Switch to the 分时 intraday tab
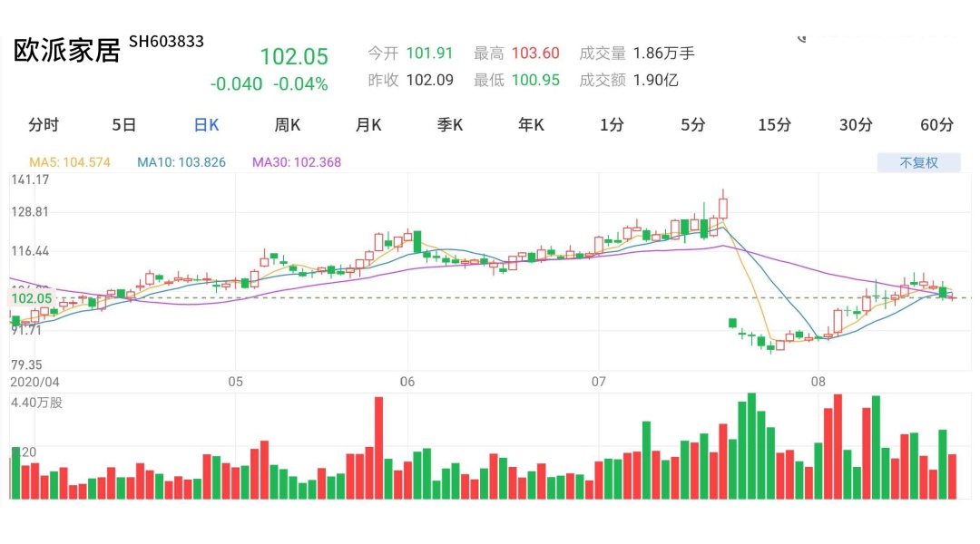Image resolution: width=980 pixels, height=544 pixels. click(44, 125)
